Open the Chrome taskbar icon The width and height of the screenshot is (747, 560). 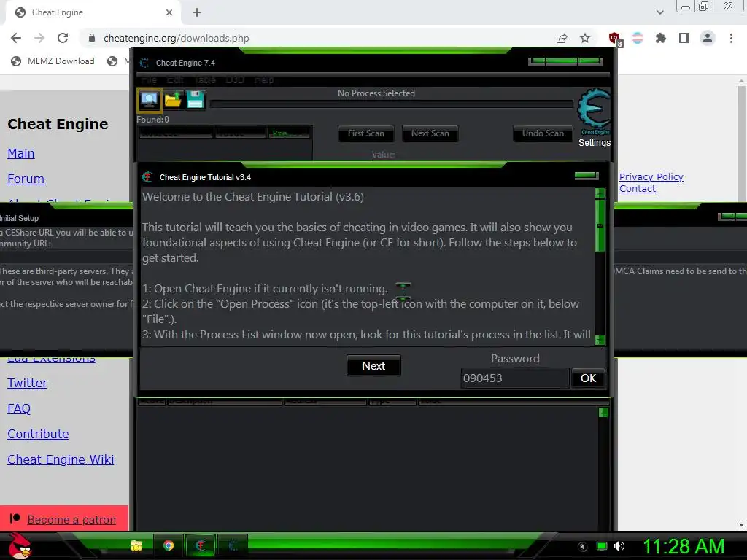click(x=169, y=545)
